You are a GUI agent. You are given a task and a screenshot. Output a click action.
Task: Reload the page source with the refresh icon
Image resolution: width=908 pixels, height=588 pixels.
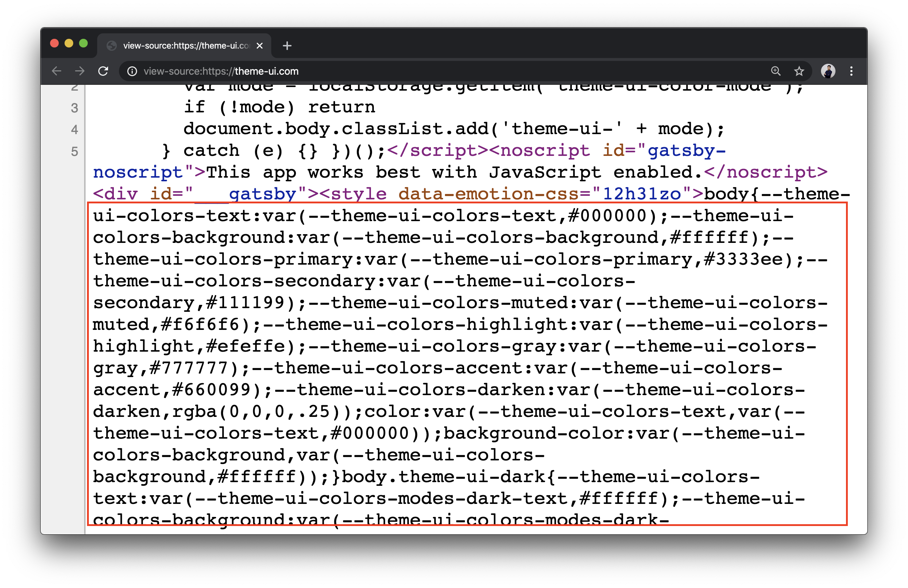(x=103, y=71)
